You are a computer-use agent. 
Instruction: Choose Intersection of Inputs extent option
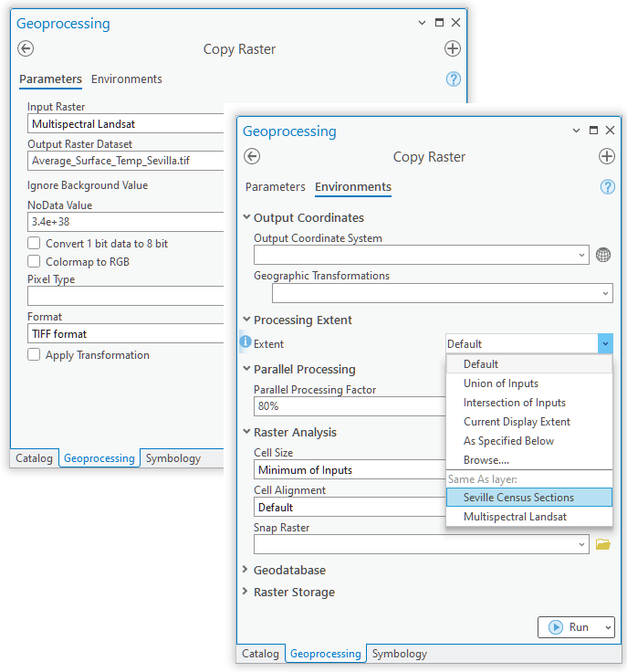pyautogui.click(x=529, y=403)
